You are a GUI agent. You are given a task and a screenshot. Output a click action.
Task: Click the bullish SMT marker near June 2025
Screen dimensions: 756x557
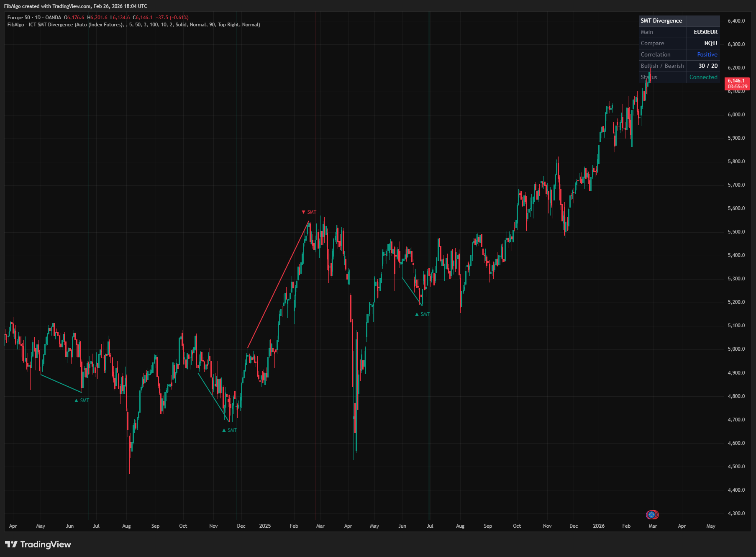[x=422, y=314]
